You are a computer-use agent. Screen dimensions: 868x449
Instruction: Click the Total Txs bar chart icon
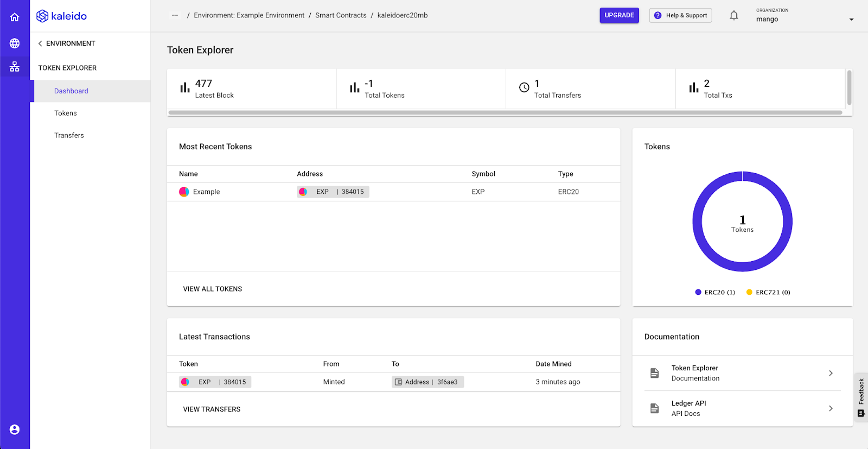pos(694,87)
